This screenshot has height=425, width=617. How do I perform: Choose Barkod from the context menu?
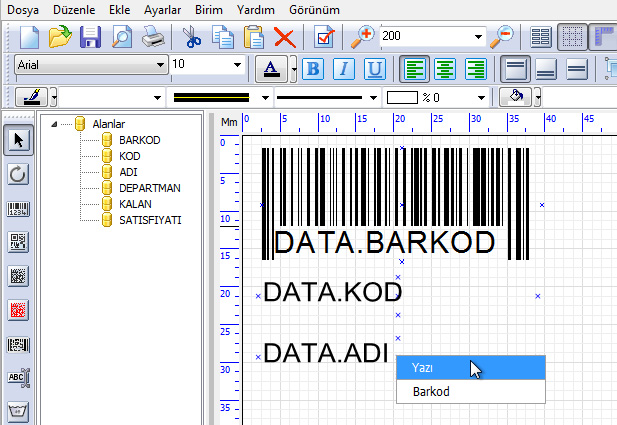pyautogui.click(x=471, y=392)
